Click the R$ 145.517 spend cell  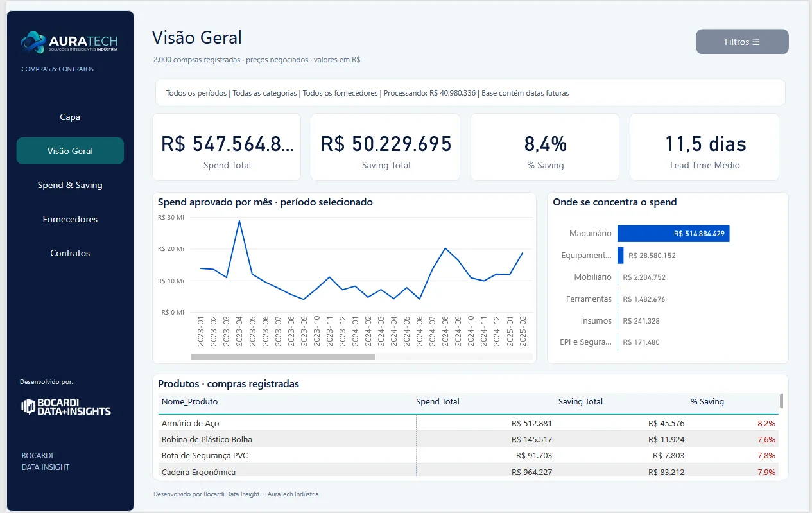point(531,440)
